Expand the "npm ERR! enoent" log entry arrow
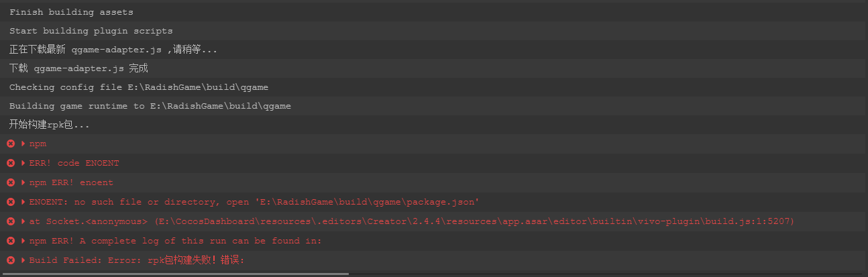Screen dimensions: 868x277 [x=23, y=182]
